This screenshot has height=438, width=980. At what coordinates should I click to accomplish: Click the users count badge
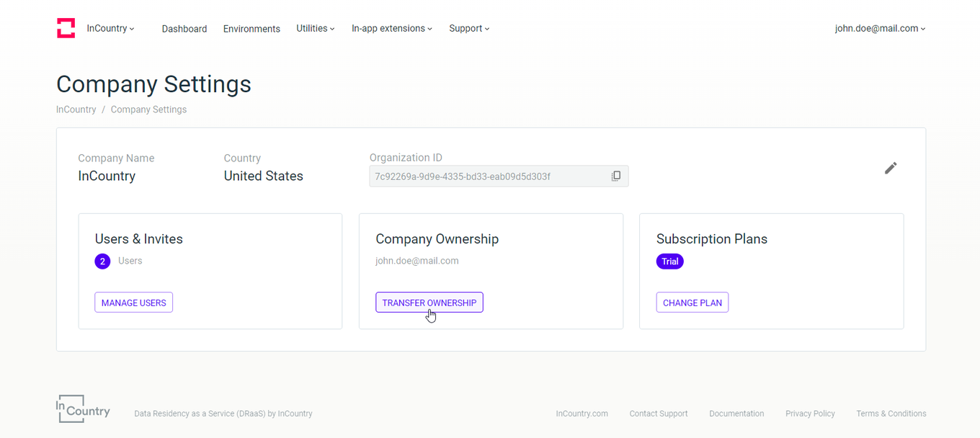(102, 262)
